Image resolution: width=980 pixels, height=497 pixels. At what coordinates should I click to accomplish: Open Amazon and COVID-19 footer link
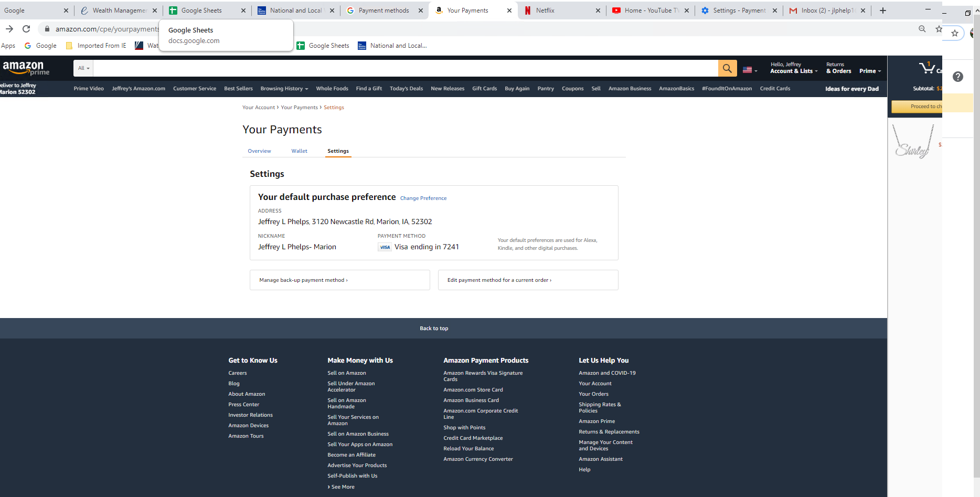607,373
